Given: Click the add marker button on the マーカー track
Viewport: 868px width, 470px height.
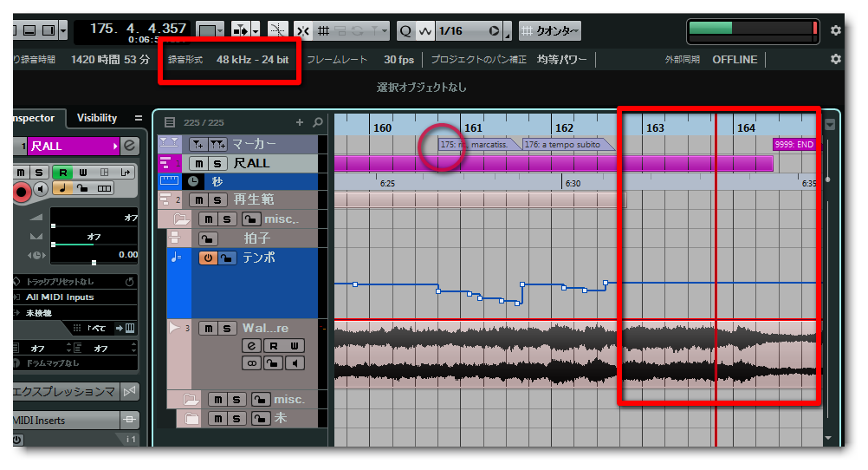Looking at the screenshot, I should point(198,145).
